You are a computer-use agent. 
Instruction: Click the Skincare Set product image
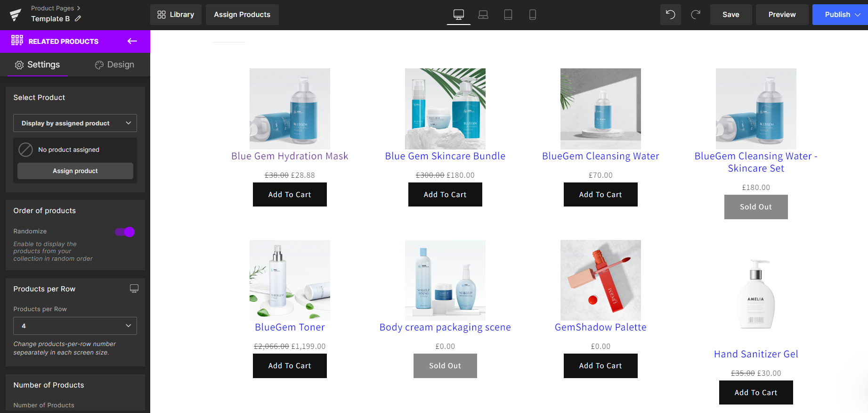pyautogui.click(x=756, y=109)
